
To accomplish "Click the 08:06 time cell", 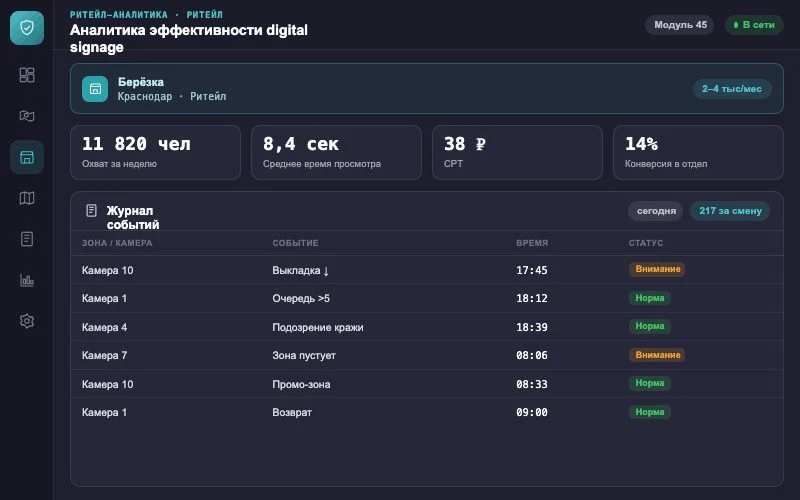I will 532,356.
